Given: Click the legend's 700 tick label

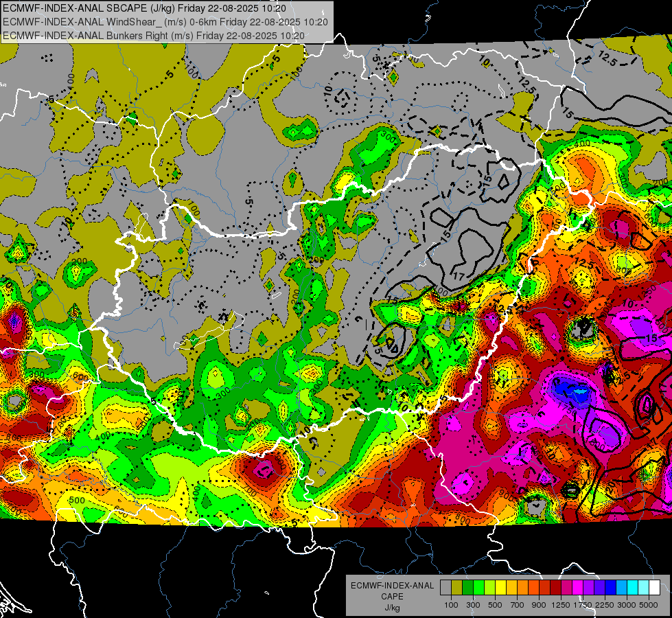Looking at the screenshot, I should (x=518, y=605).
